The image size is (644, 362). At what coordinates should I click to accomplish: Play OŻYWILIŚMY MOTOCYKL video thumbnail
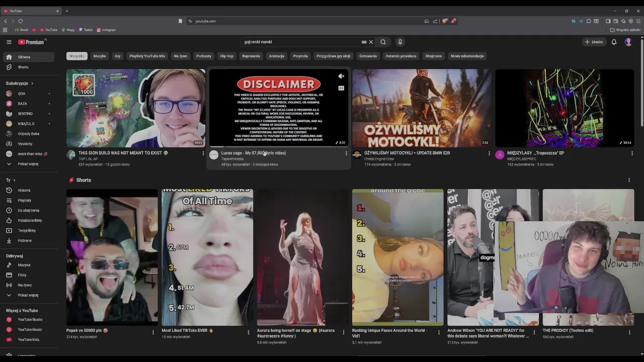coord(422,108)
